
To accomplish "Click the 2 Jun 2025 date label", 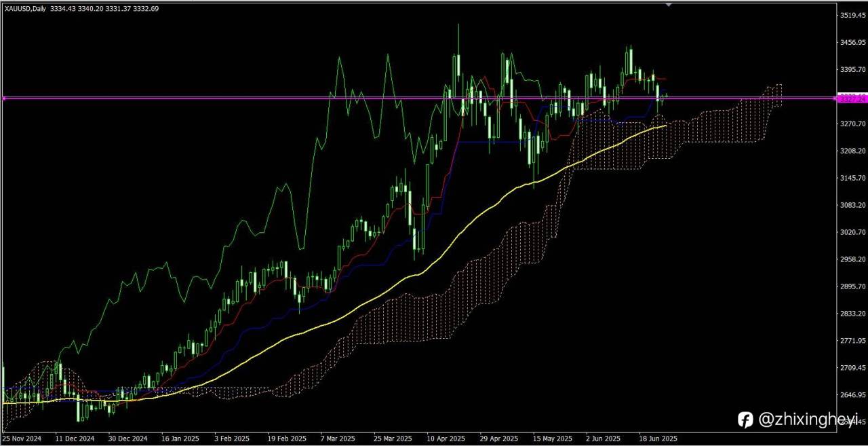I will [603, 439].
